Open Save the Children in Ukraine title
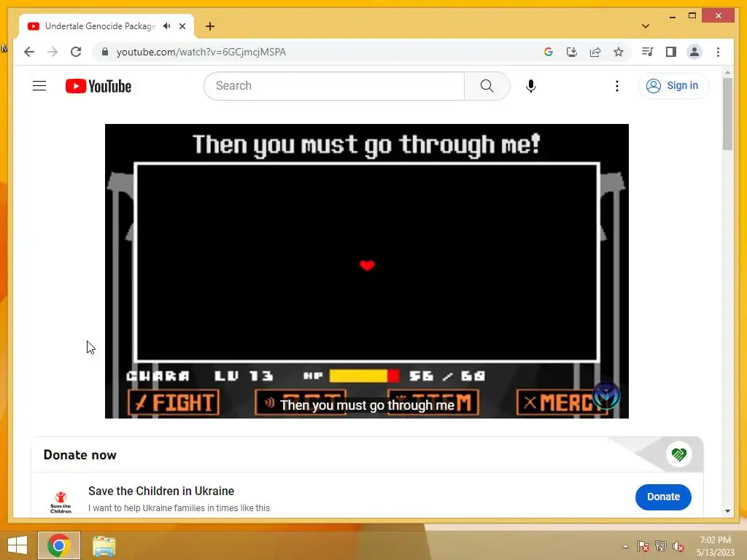This screenshot has height=560, width=747. (161, 491)
